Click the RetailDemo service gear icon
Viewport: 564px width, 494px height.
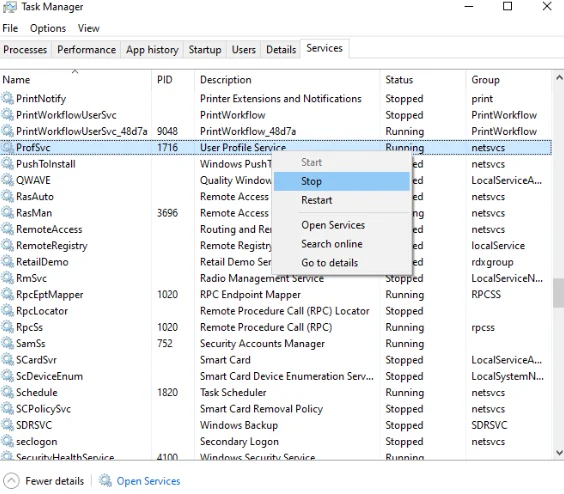[8, 262]
